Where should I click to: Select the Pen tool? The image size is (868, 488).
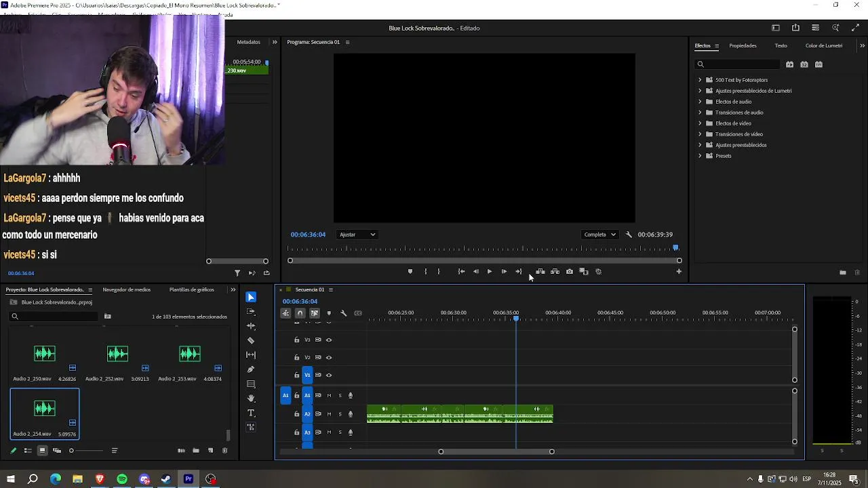tap(251, 369)
